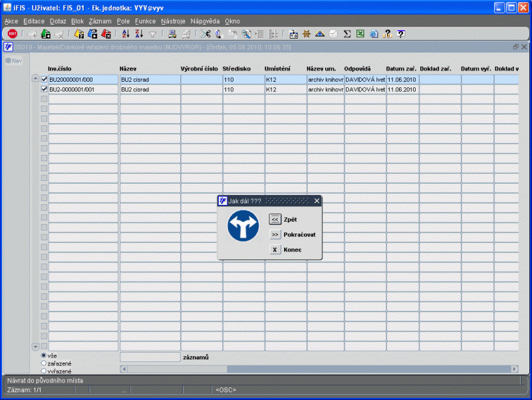The height and width of the screenshot is (400, 532).
Task: Tick the checkbox in the third row
Action: 44,99
